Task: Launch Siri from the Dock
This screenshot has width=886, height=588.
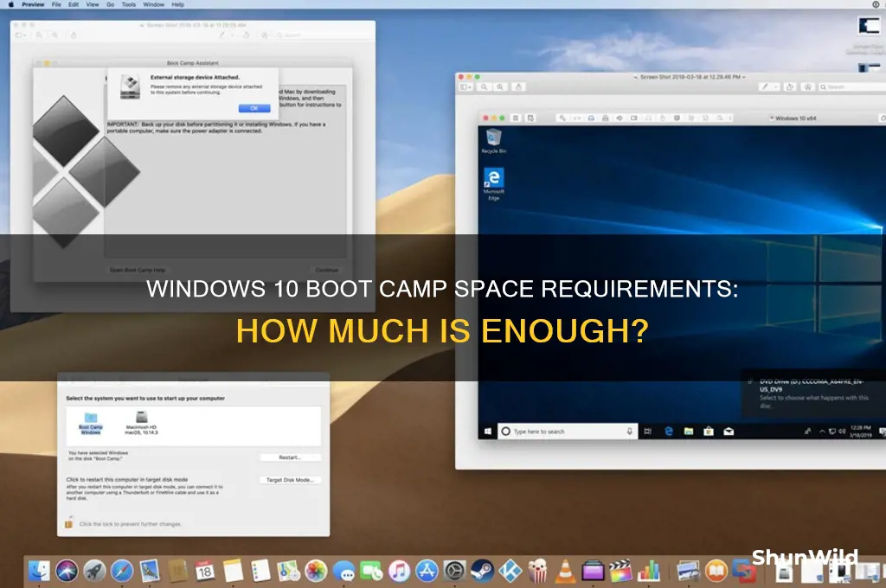Action: [67, 571]
